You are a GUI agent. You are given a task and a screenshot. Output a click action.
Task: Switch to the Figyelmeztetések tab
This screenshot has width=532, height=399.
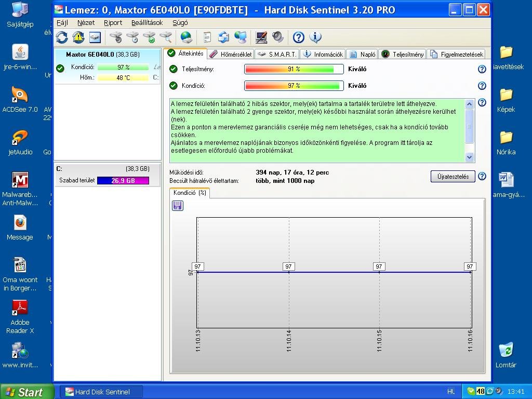(x=456, y=54)
